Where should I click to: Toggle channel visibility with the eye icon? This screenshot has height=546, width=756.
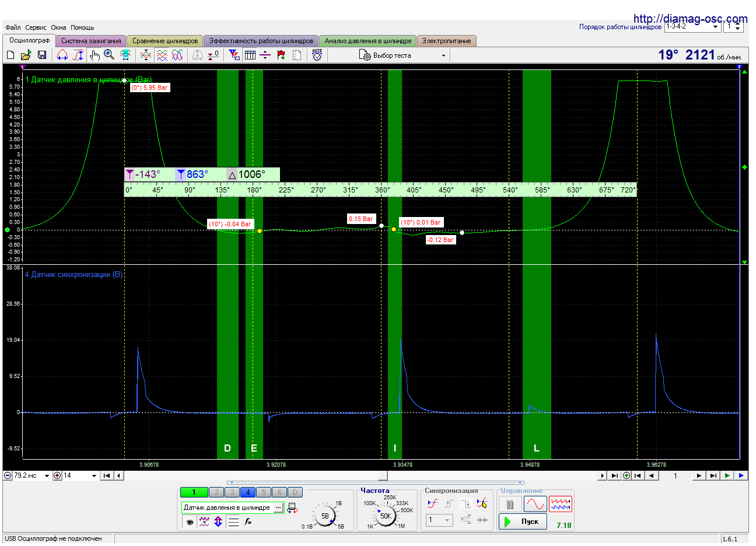190,521
